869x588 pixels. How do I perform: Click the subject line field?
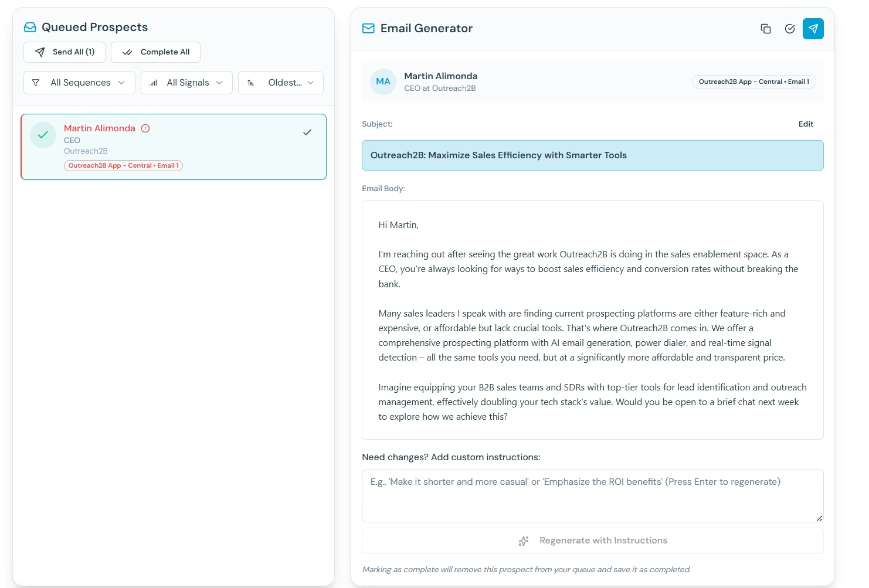(x=592, y=155)
